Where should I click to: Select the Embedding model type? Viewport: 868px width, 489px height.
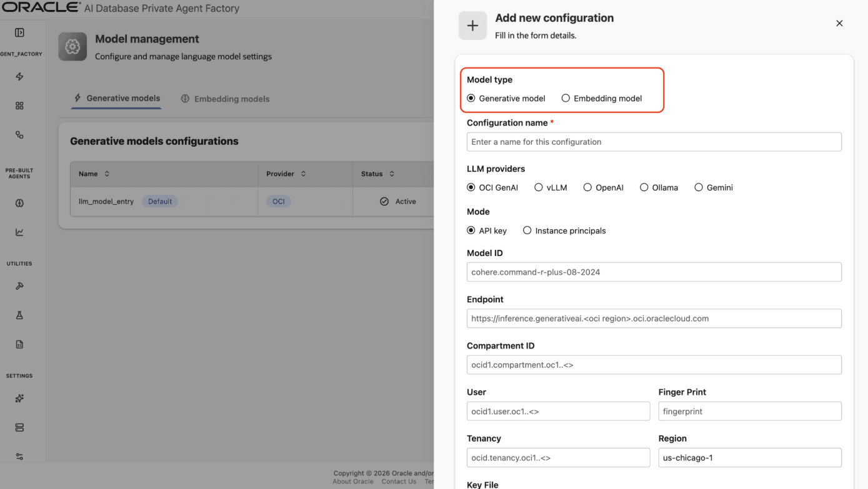[566, 98]
